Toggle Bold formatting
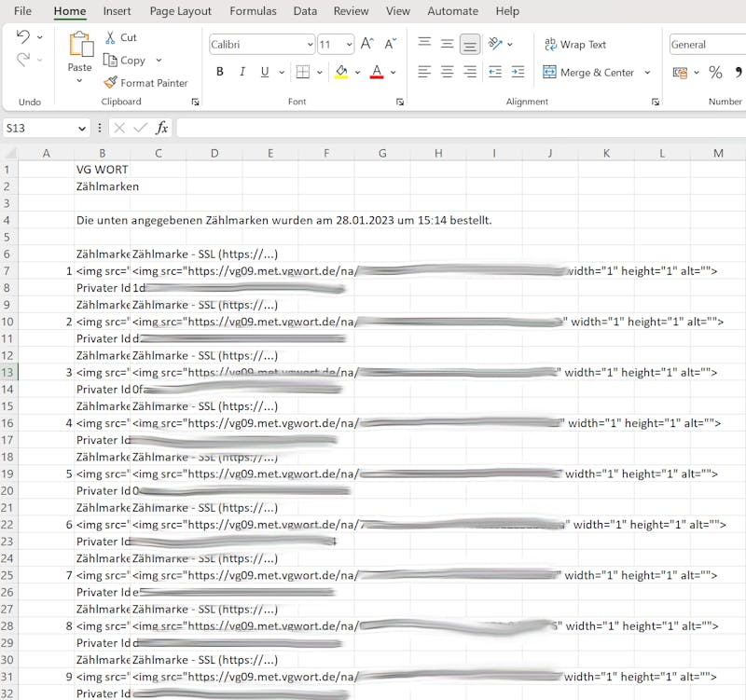 pos(220,72)
